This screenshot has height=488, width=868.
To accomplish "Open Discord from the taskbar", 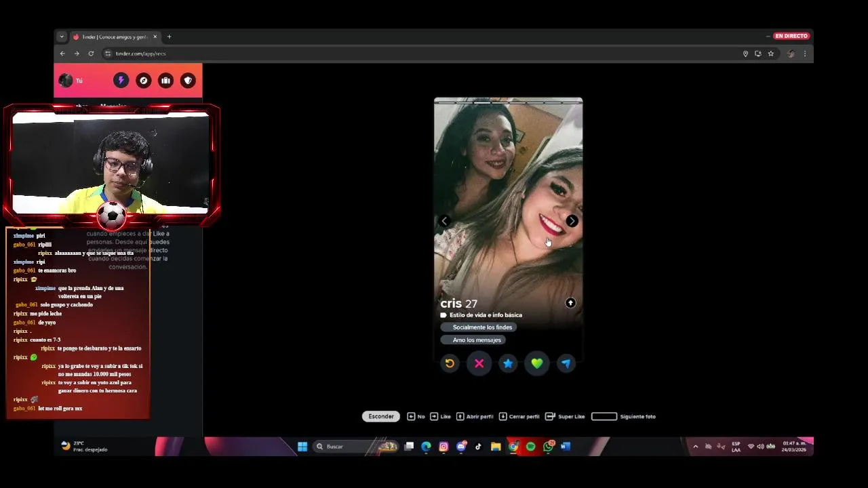I will pos(461,446).
